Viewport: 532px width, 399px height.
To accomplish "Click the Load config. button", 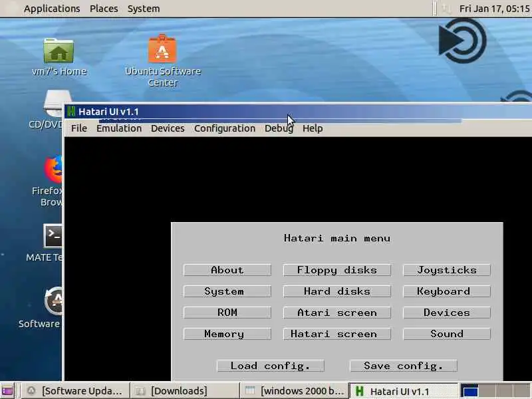I will pyautogui.click(x=271, y=366).
